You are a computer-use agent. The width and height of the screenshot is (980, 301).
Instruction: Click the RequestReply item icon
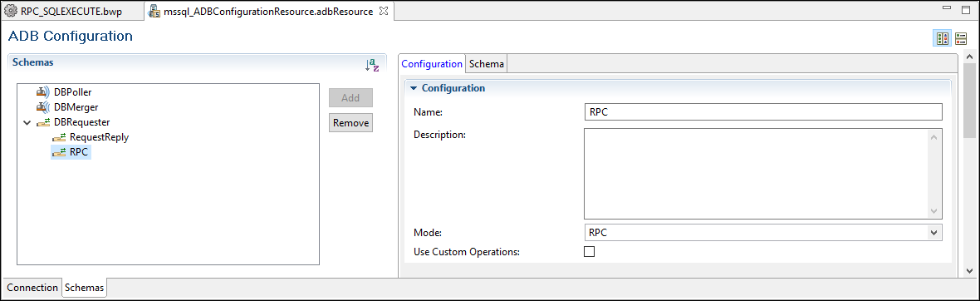pyautogui.click(x=59, y=137)
